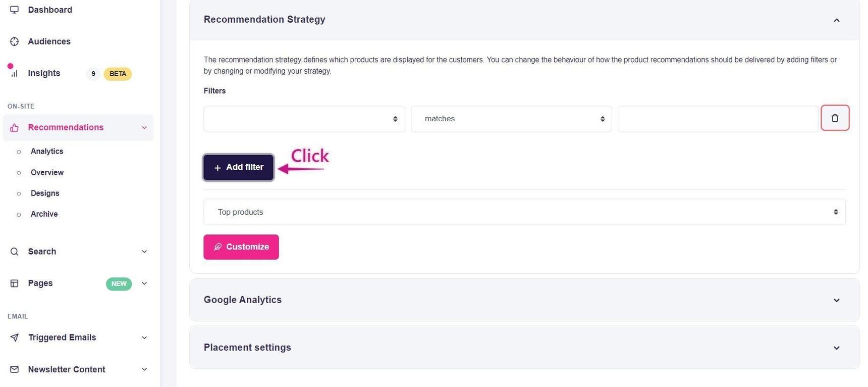
Task: Delete the filter with trash icon
Action: pos(835,118)
